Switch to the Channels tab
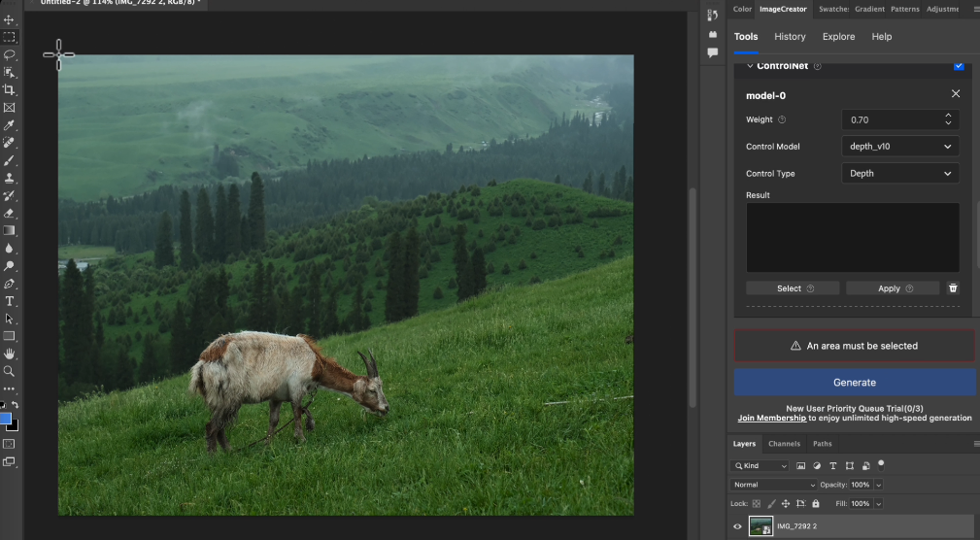 click(x=784, y=444)
